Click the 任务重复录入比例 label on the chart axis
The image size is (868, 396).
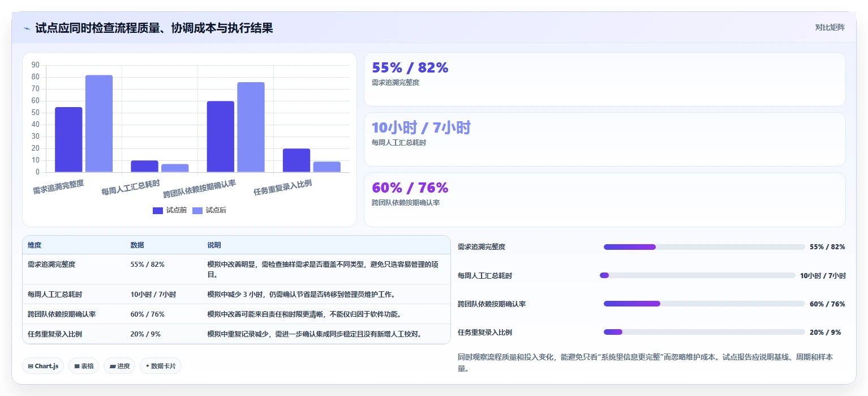coord(282,188)
